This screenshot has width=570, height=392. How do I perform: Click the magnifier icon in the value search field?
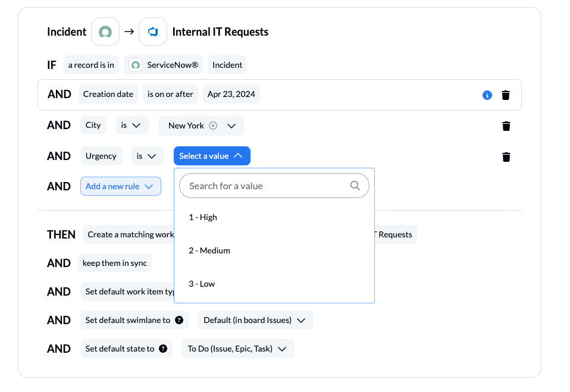[x=355, y=186]
